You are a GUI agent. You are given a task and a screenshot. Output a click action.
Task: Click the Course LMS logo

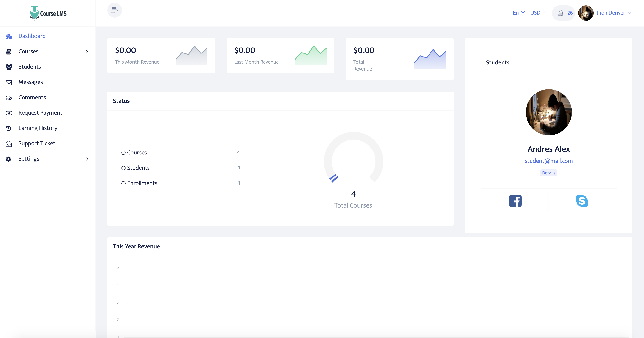click(x=48, y=13)
